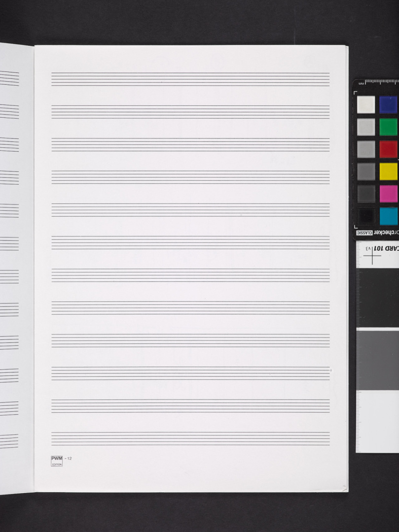
Task: Pick the blue swatch on the color checker
Action: point(388,104)
